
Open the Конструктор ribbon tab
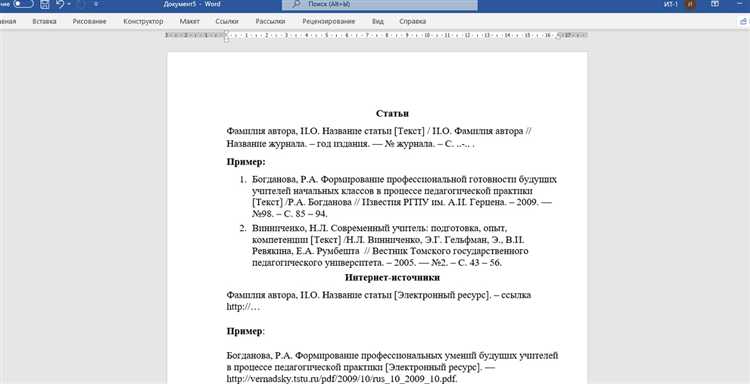143,22
